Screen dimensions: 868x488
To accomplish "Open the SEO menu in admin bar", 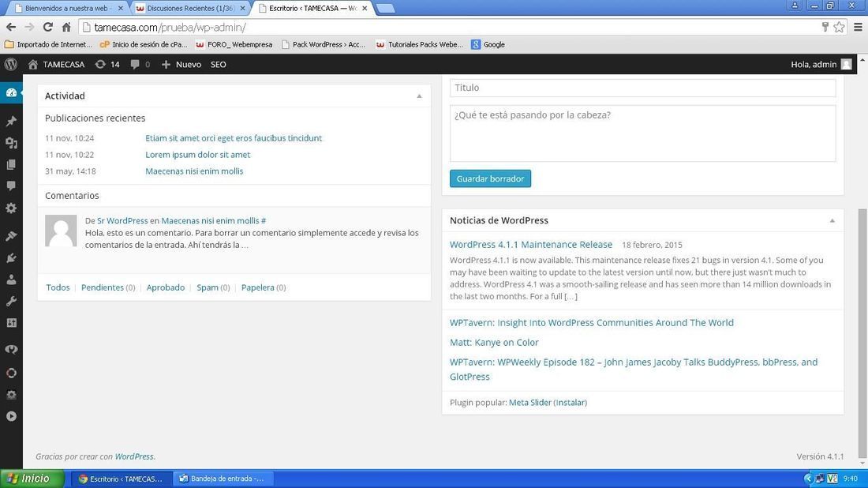I will click(x=218, y=64).
